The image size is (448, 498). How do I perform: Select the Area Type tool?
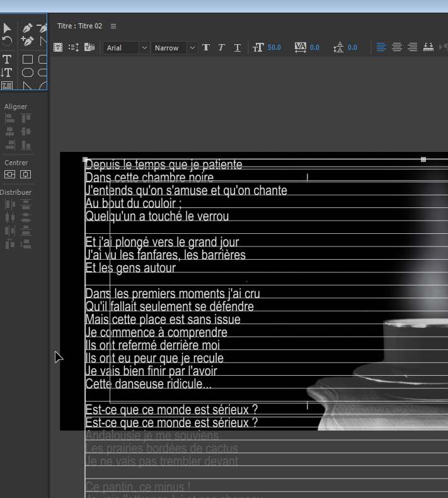point(7,85)
